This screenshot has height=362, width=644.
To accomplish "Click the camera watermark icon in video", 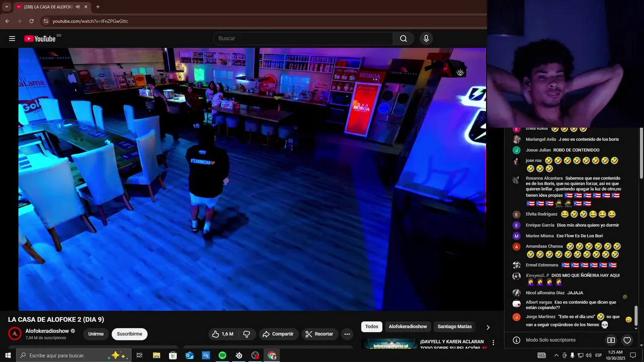I will (460, 73).
